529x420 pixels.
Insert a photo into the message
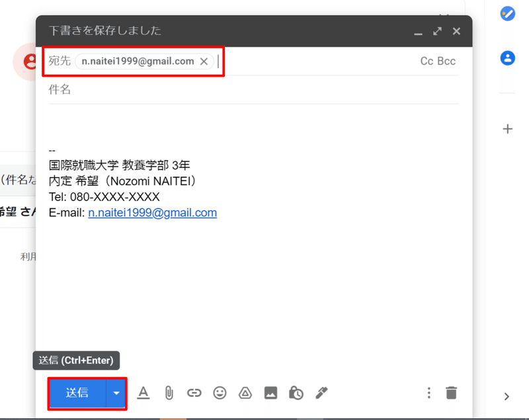[x=270, y=392]
